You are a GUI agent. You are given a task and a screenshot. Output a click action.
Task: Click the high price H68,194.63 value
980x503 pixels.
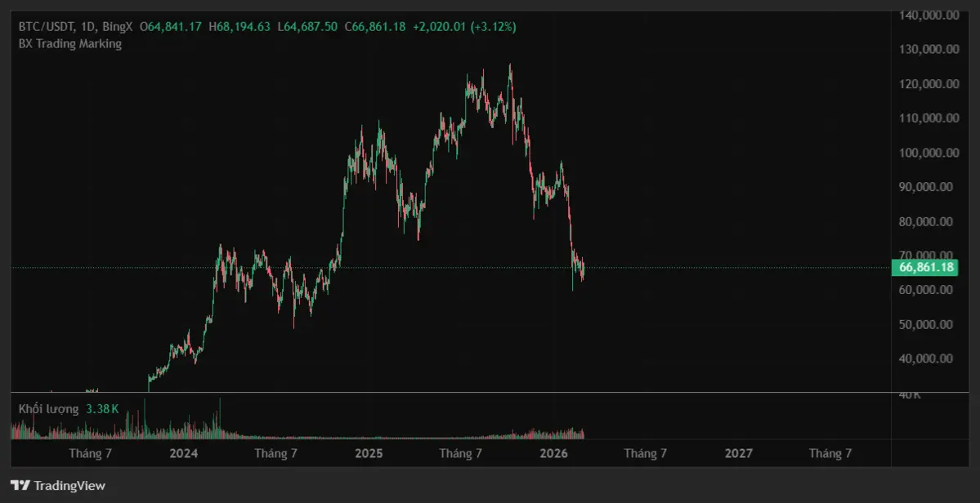pyautogui.click(x=239, y=27)
